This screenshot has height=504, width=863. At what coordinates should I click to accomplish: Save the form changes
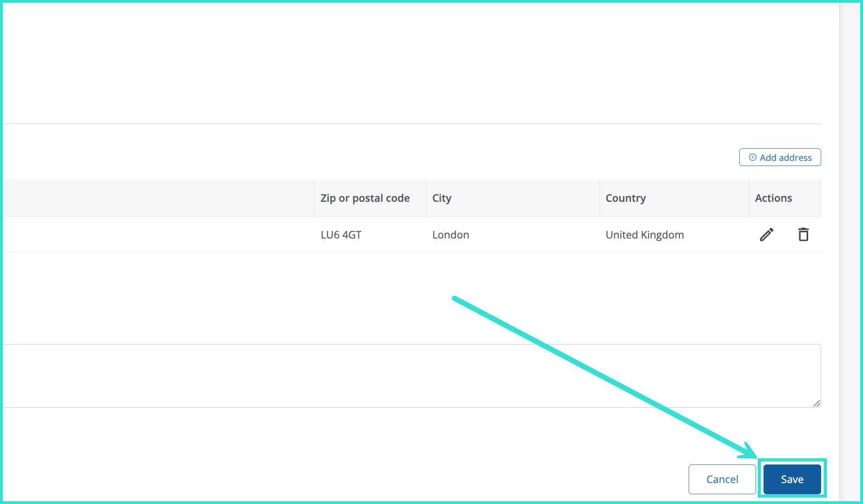(x=792, y=479)
